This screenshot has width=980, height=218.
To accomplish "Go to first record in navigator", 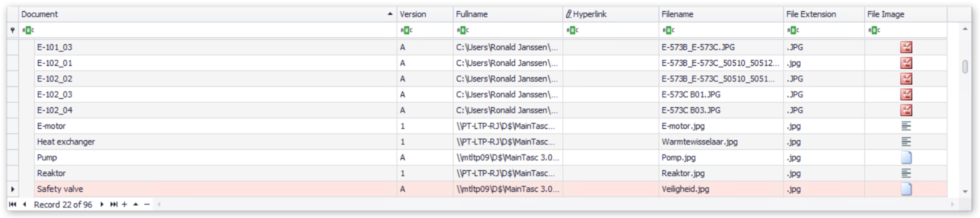I will click(13, 204).
